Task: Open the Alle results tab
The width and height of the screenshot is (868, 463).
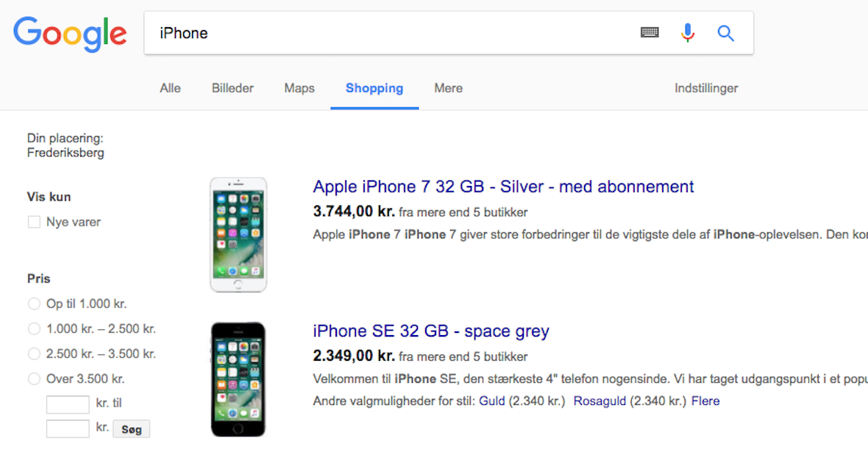Action: 170,88
